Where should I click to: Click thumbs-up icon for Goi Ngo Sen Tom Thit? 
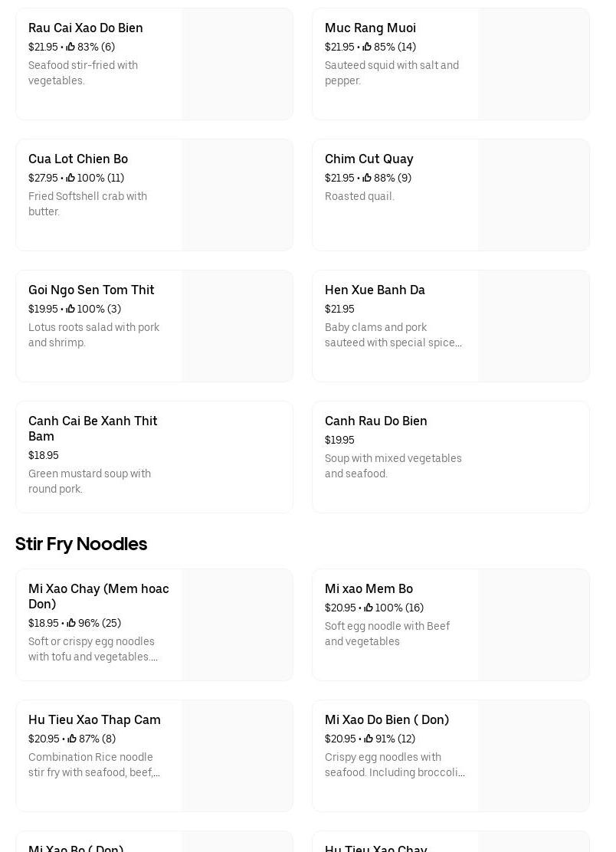(x=70, y=310)
